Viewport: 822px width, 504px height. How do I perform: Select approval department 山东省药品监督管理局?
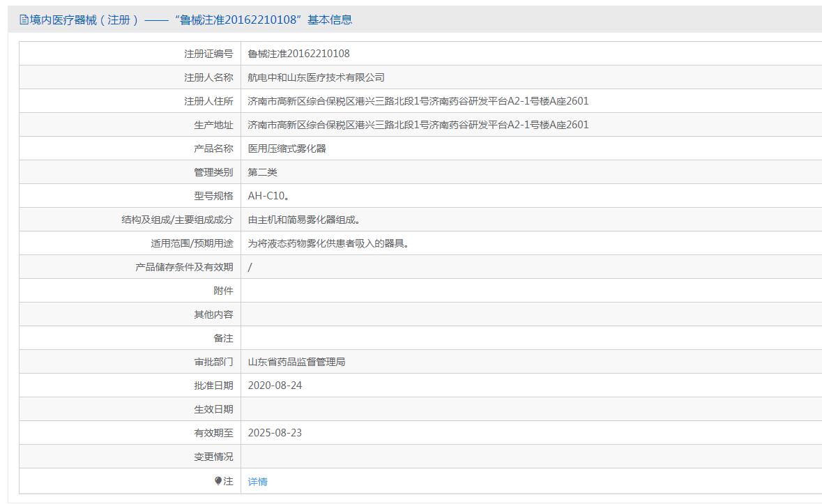click(297, 362)
